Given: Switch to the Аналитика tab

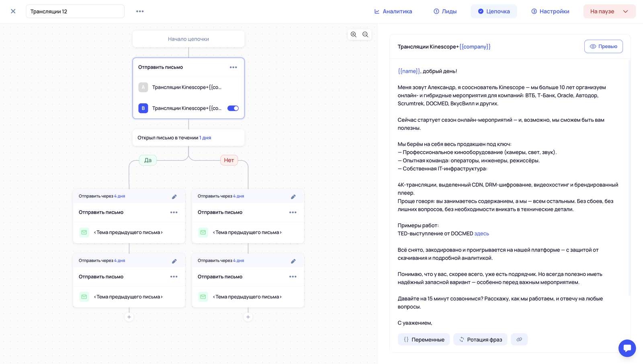Looking at the screenshot, I should [x=393, y=11].
